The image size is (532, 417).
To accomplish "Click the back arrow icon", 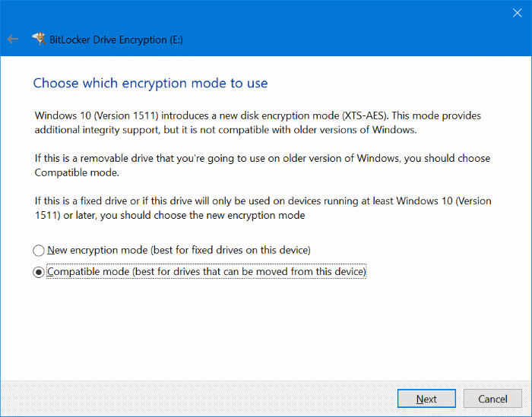I will pyautogui.click(x=12, y=39).
